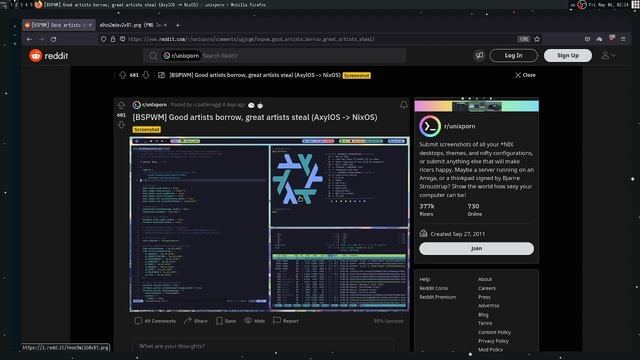640x360 pixels.
Task: Report the post
Action: (286, 321)
